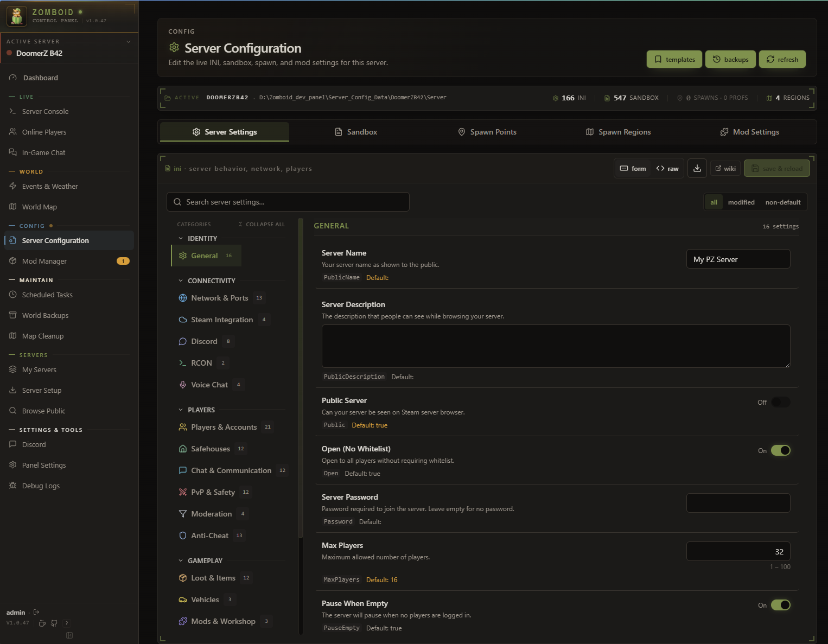Show only modified settings filter
This screenshot has height=644, width=828.
coord(741,202)
